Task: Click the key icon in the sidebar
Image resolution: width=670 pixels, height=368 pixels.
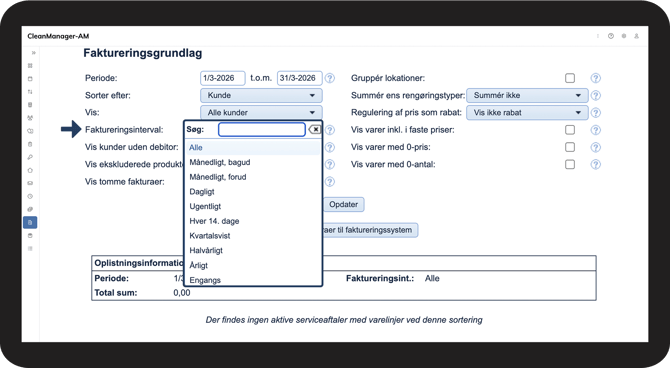Action: point(30,157)
